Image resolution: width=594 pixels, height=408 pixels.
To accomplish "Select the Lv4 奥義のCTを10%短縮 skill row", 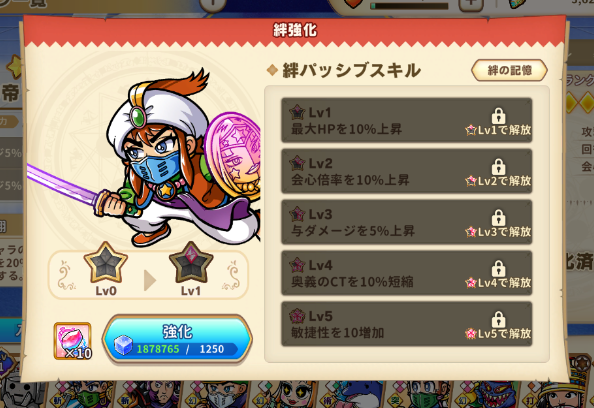I will [x=406, y=273].
